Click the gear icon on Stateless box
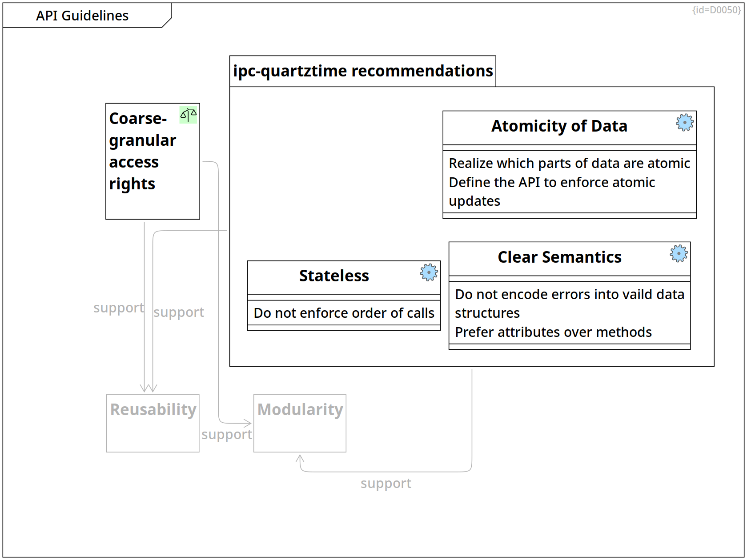 click(429, 272)
